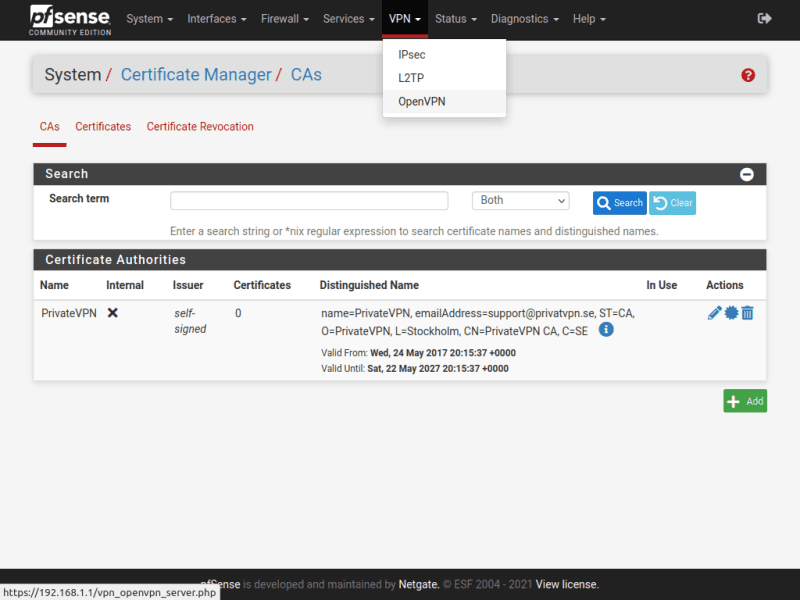Expand the System menu
Screen dimensions: 800x600
(x=149, y=19)
